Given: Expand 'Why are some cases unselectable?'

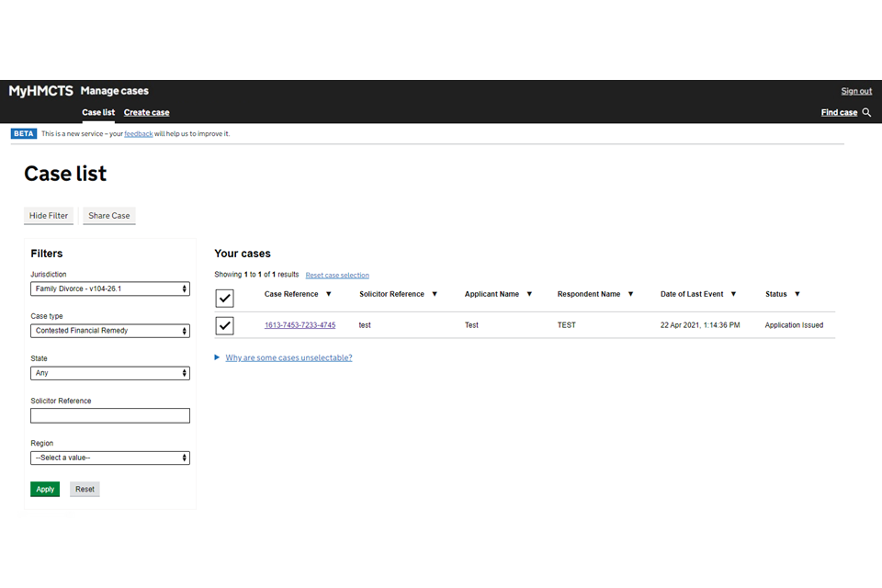Looking at the screenshot, I should point(288,357).
